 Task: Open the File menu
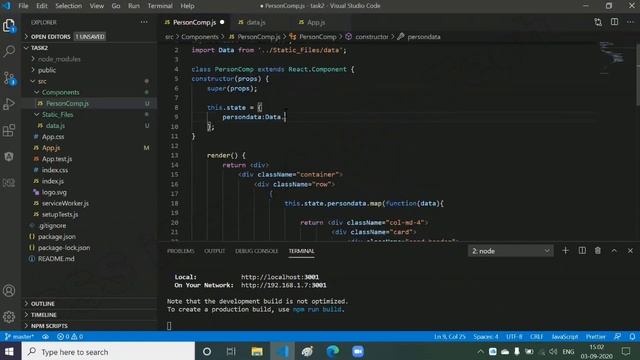(23, 6)
